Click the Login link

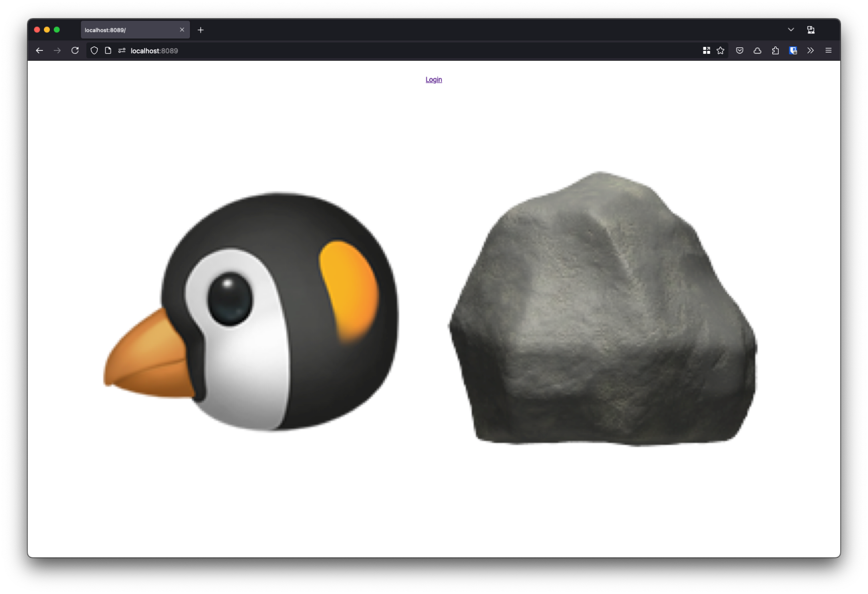point(433,80)
